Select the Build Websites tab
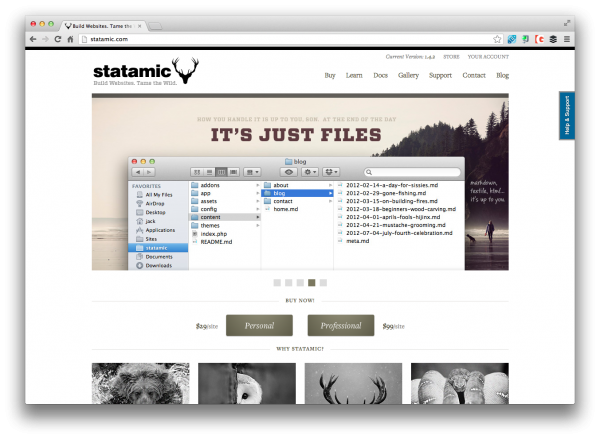Screen dimensions: 600x439 [x=102, y=26]
